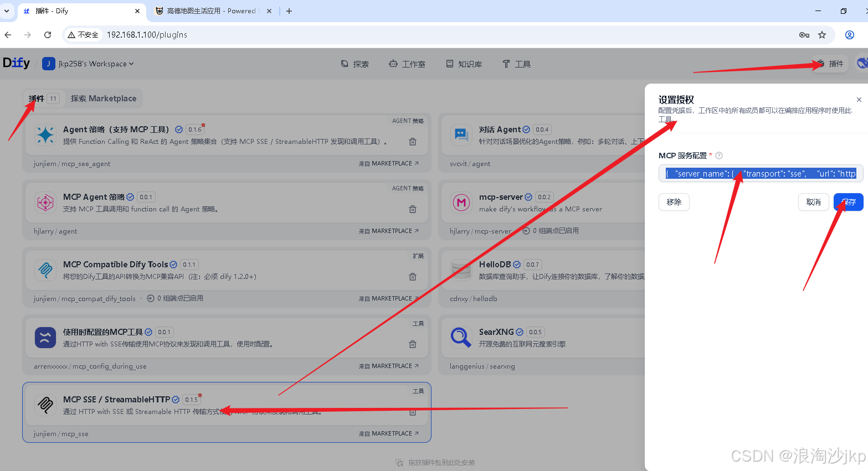Open Marketplace link for junjiem/mcp_sse
The height and width of the screenshot is (471, 868).
tap(389, 434)
